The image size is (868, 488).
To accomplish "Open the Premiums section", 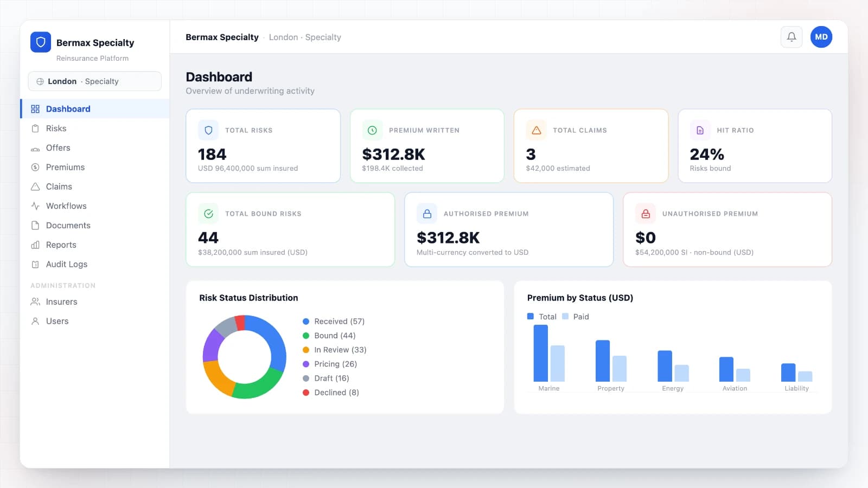I will coord(95,167).
